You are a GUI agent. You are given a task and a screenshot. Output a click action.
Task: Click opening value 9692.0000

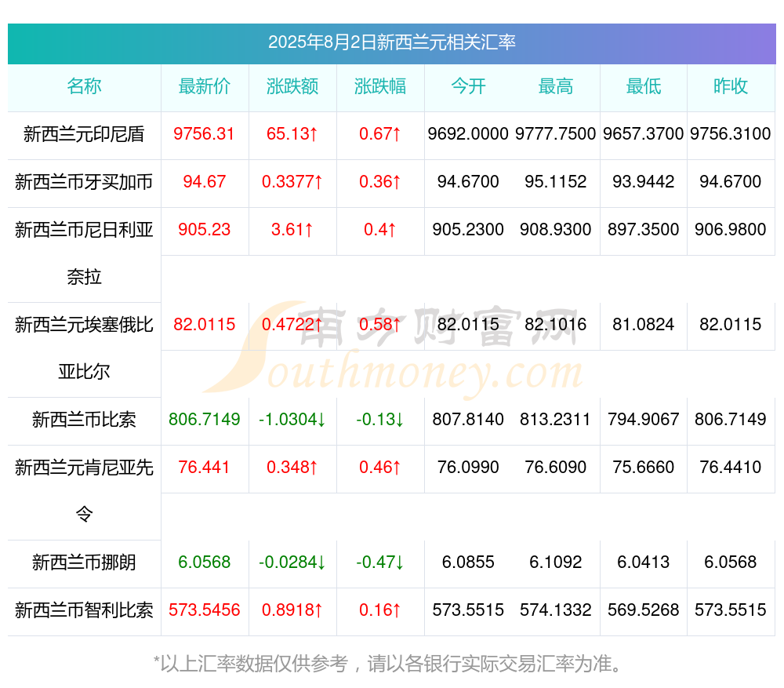point(468,133)
